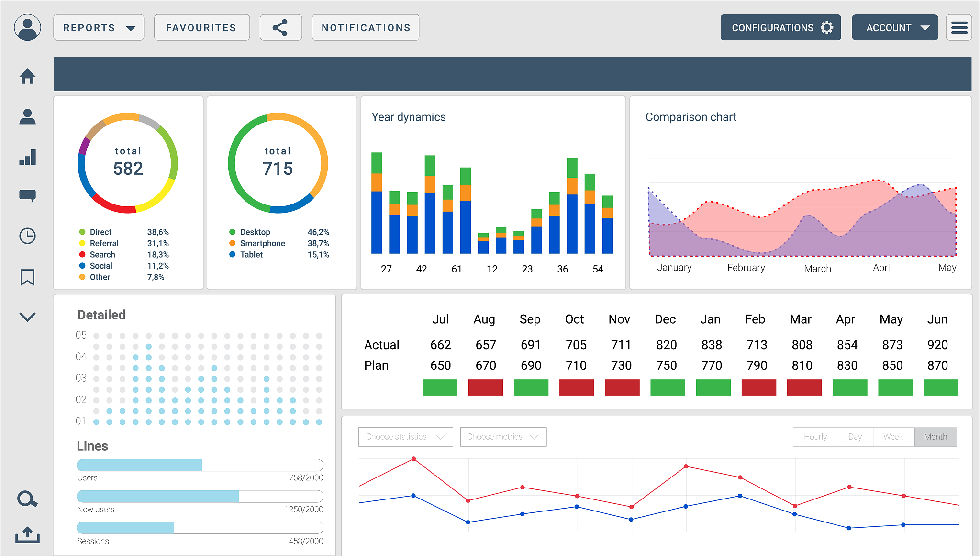The width and height of the screenshot is (980, 556).
Task: Open the Choose metrics dropdown
Action: pos(503,437)
